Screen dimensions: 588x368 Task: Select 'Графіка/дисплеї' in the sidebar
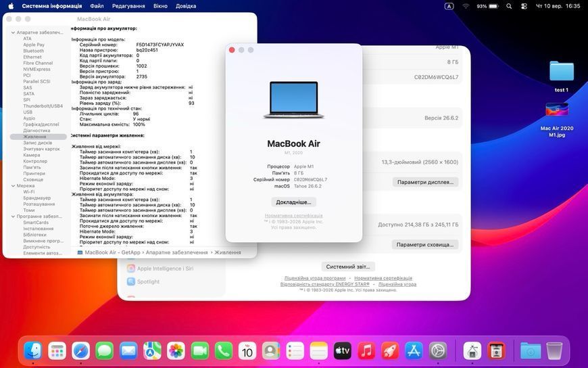(41, 124)
